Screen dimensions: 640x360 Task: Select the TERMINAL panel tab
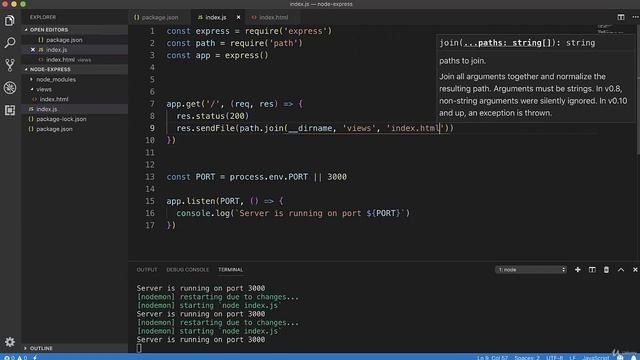click(231, 269)
